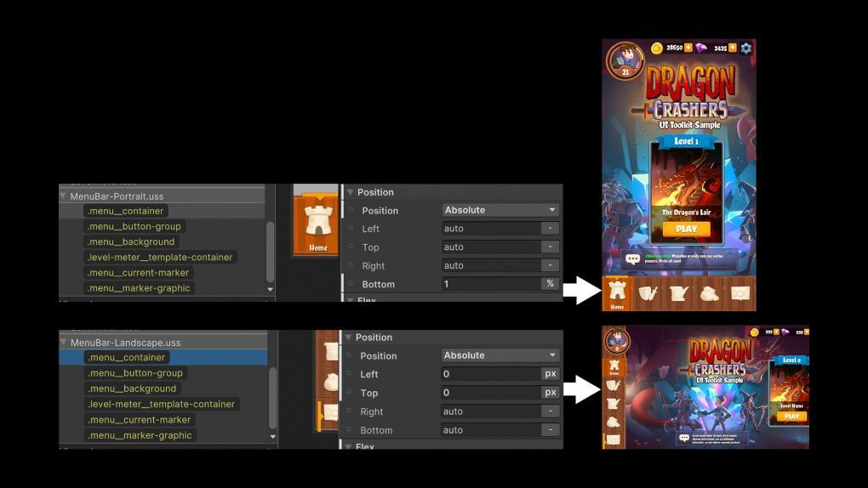Add gems using plus beside 2425
Viewport: 868px width, 488px height.
coord(733,48)
